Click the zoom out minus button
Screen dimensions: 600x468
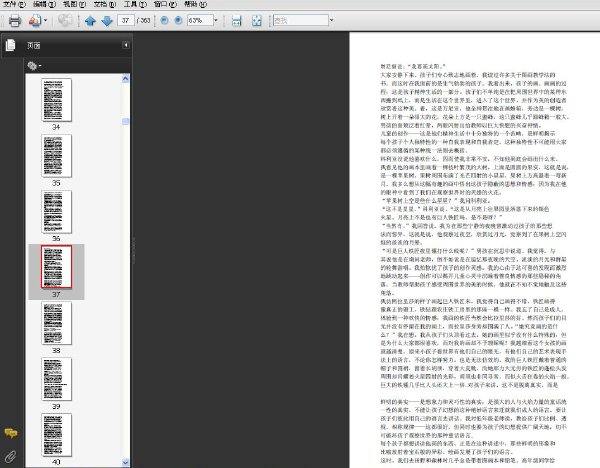(x=164, y=20)
